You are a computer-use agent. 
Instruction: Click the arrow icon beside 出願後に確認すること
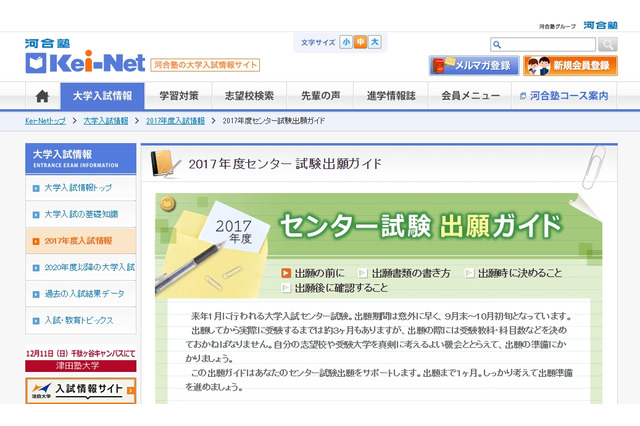[x=286, y=288]
